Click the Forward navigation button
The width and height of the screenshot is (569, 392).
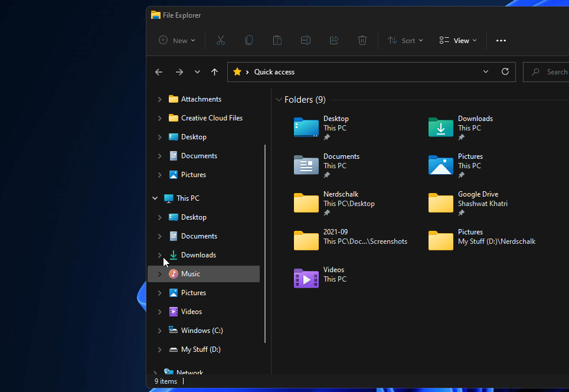click(x=179, y=71)
